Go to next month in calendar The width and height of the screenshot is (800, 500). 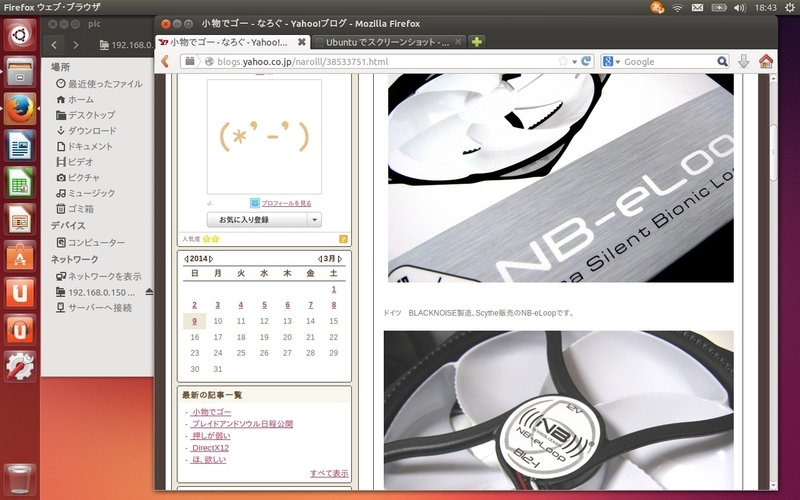340,259
